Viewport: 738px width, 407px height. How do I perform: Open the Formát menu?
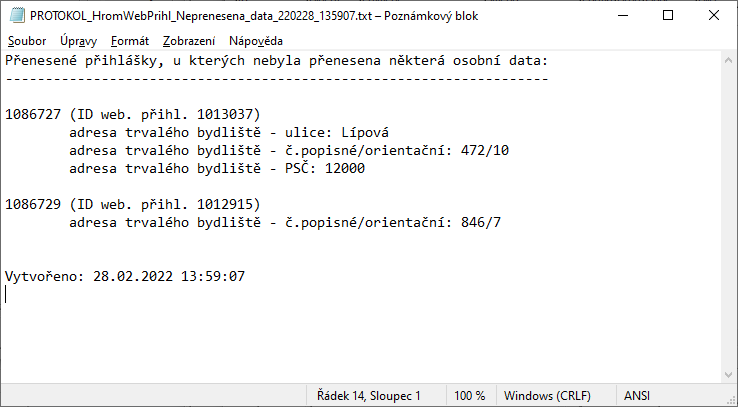(130, 41)
